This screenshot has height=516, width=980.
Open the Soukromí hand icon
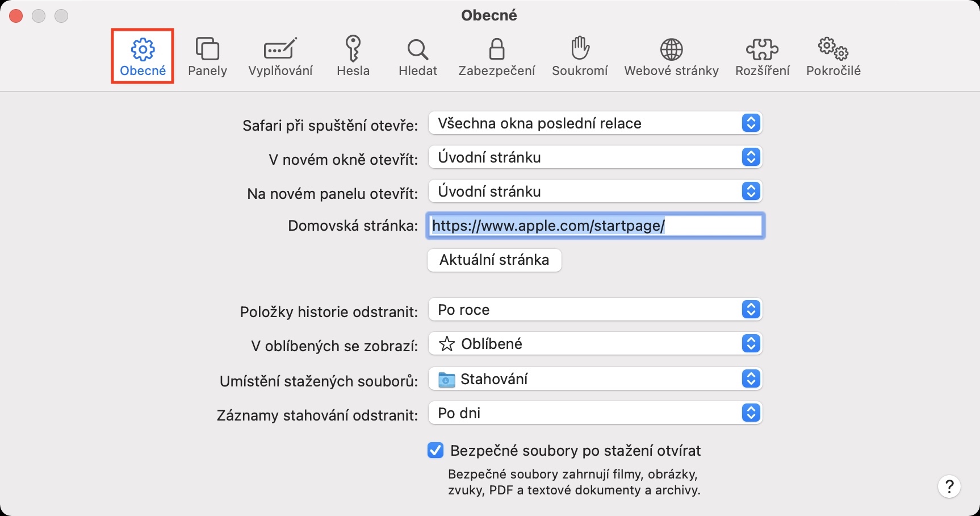point(580,49)
